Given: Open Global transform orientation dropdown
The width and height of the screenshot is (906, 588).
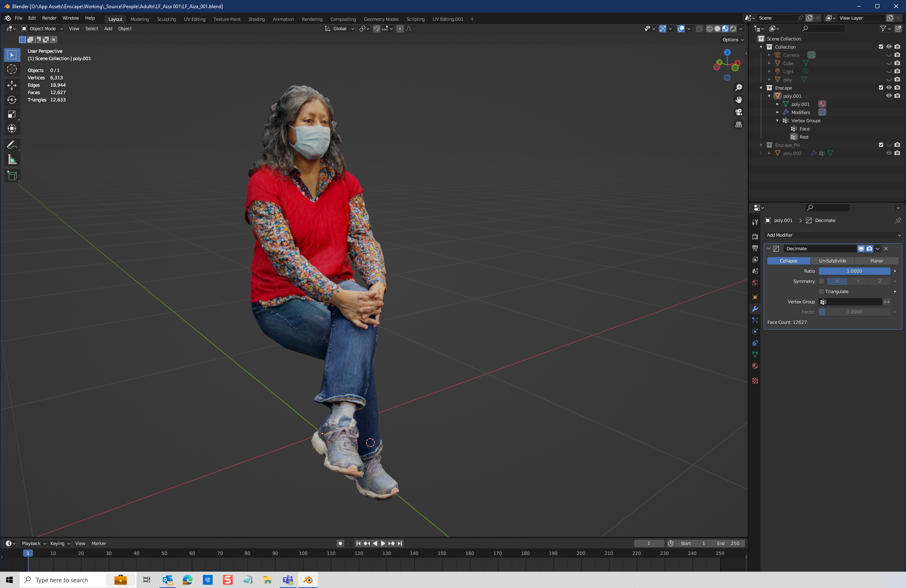Looking at the screenshot, I should click(x=339, y=29).
